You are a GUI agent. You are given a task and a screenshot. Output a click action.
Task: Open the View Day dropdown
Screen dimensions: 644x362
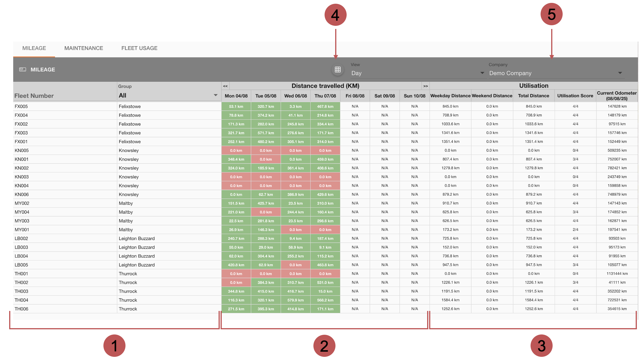click(417, 73)
